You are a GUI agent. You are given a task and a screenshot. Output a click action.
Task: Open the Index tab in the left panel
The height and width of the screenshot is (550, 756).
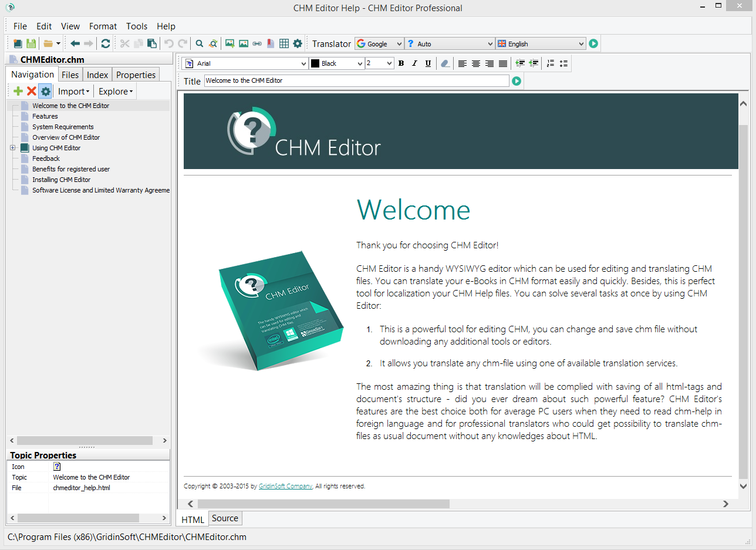(97, 74)
